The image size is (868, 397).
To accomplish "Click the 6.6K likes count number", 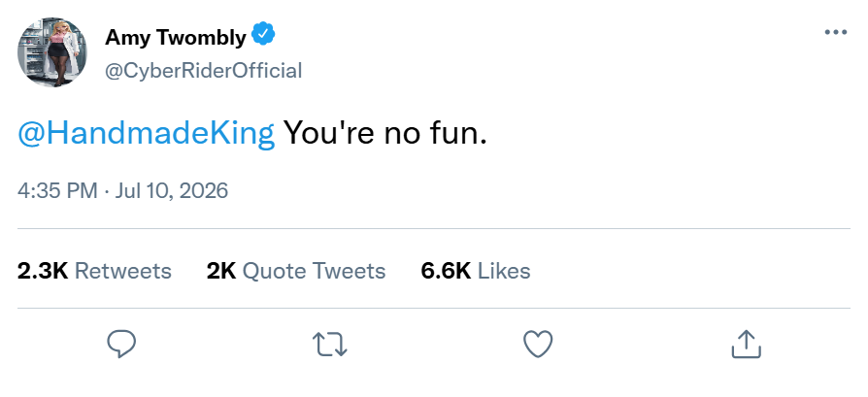I will pyautogui.click(x=446, y=272).
